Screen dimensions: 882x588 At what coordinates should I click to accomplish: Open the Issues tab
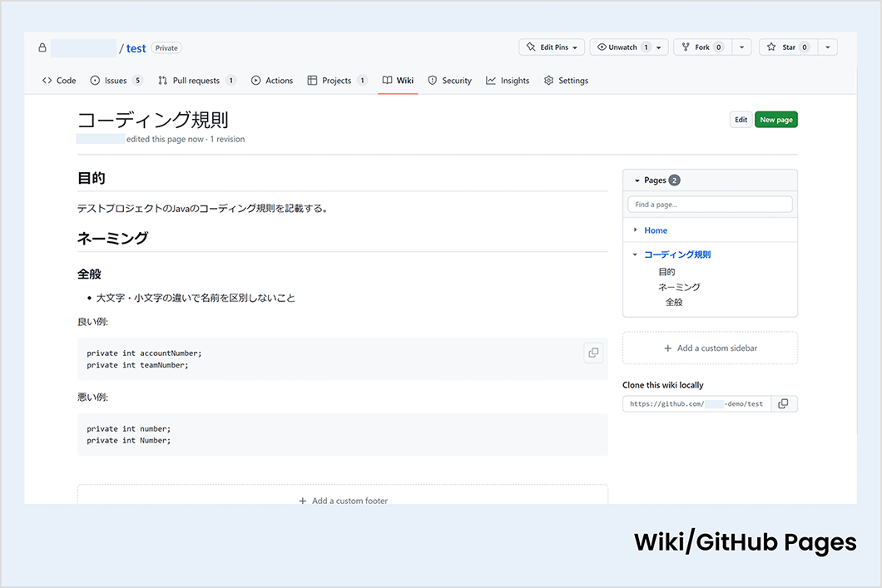116,81
